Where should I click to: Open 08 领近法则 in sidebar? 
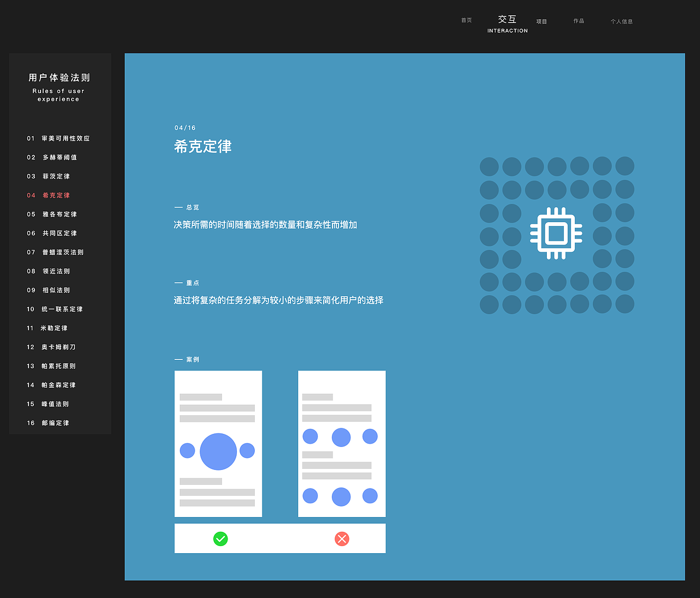[x=49, y=271]
